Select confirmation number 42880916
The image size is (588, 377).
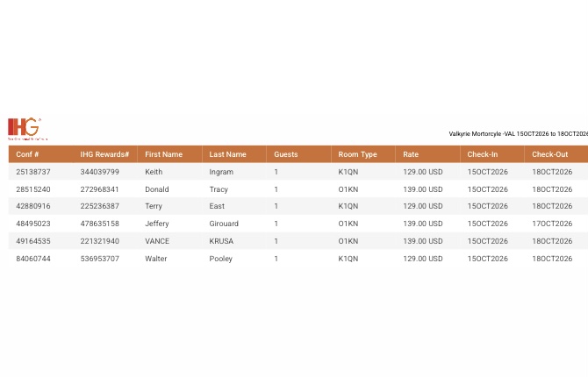click(33, 206)
